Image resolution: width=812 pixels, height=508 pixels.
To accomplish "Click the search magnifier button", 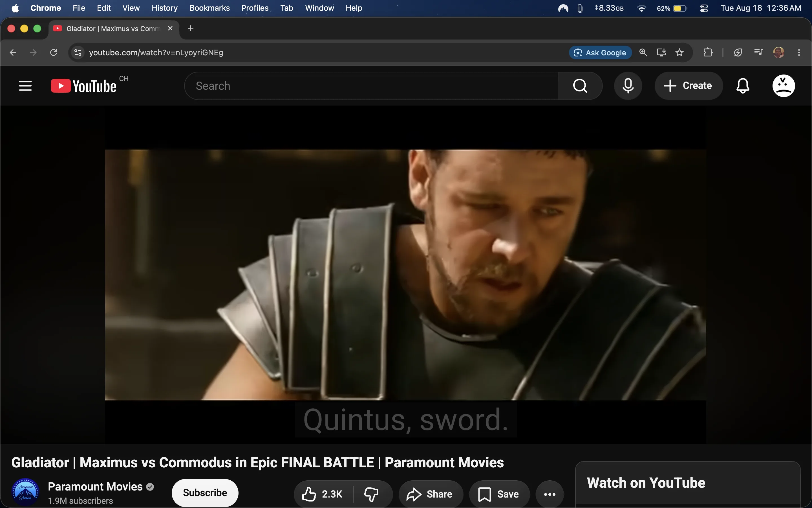I will [580, 86].
